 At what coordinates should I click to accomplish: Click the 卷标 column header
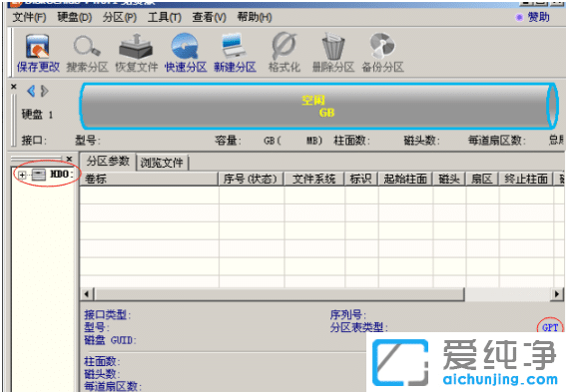[149, 179]
